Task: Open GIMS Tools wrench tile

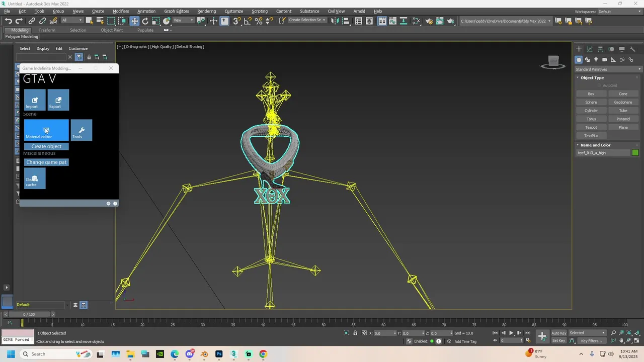Action: [82, 130]
